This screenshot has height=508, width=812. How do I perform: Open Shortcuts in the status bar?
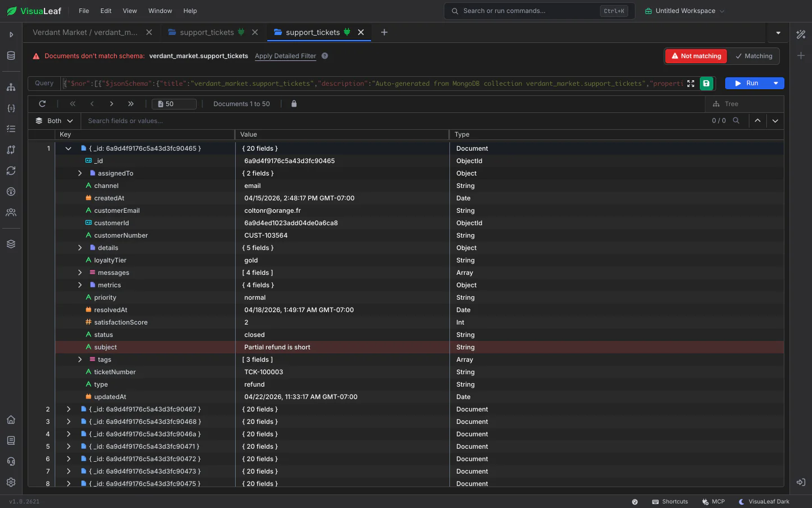pyautogui.click(x=670, y=502)
